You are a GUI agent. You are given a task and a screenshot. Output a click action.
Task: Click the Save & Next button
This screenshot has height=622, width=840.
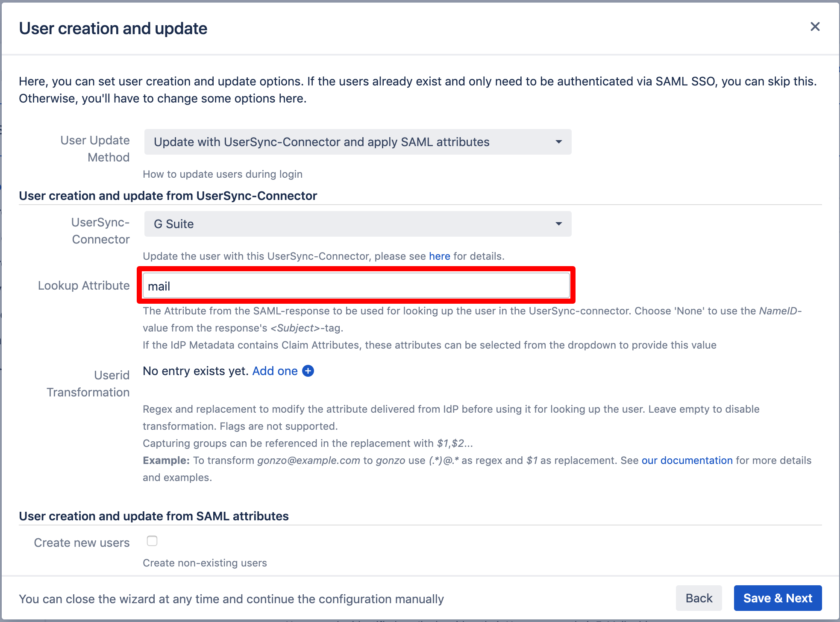(x=778, y=598)
